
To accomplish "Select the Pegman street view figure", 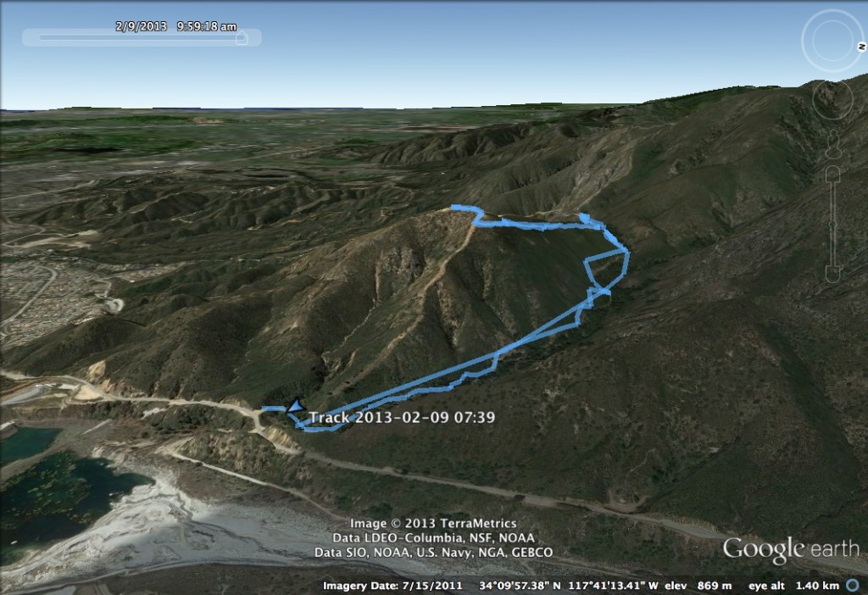I will 832,144.
